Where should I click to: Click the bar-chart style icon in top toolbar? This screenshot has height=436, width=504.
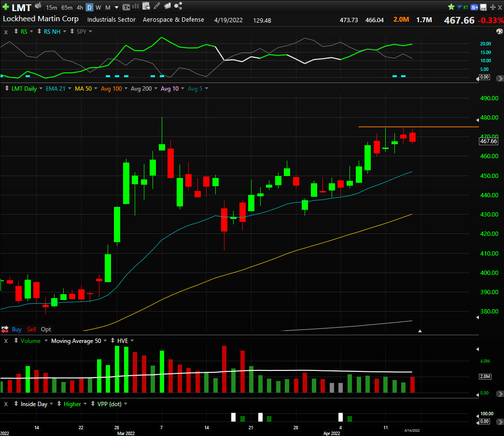click(135, 6)
